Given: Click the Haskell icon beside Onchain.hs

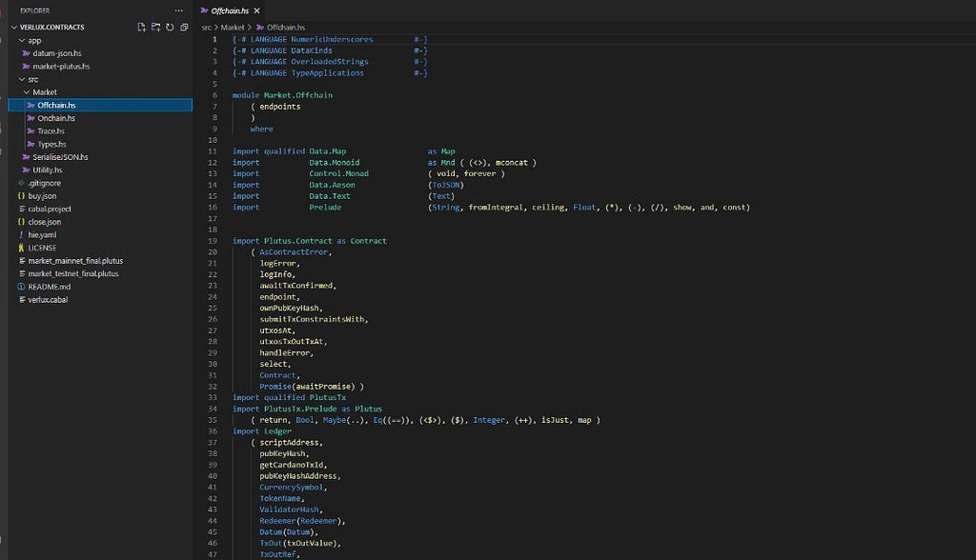Looking at the screenshot, I should coord(30,118).
